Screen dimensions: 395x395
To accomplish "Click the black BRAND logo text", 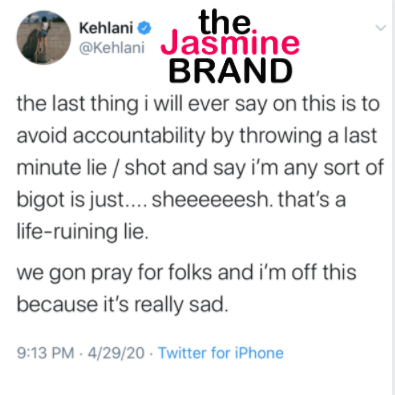I will coord(231,71).
